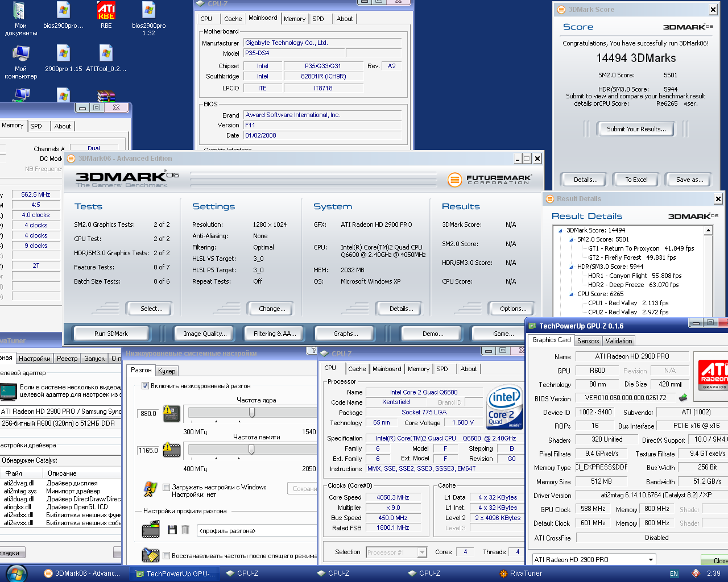
Task: Click the Intel Core 2 Quad logo
Action: (x=504, y=408)
